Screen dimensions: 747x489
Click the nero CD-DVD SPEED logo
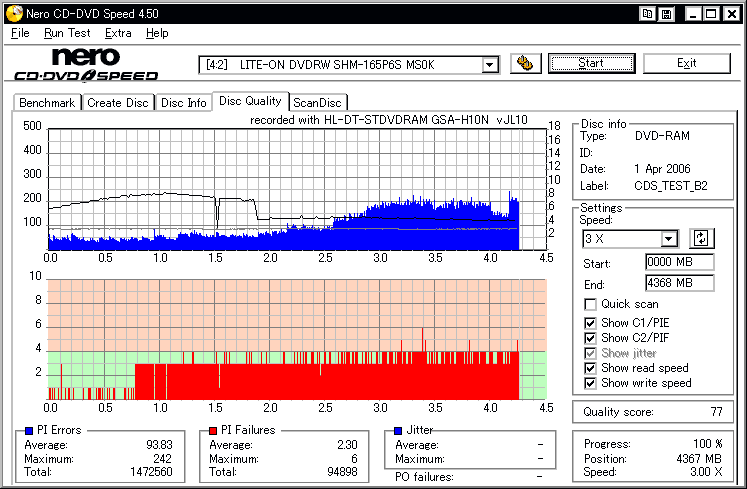tap(86, 64)
